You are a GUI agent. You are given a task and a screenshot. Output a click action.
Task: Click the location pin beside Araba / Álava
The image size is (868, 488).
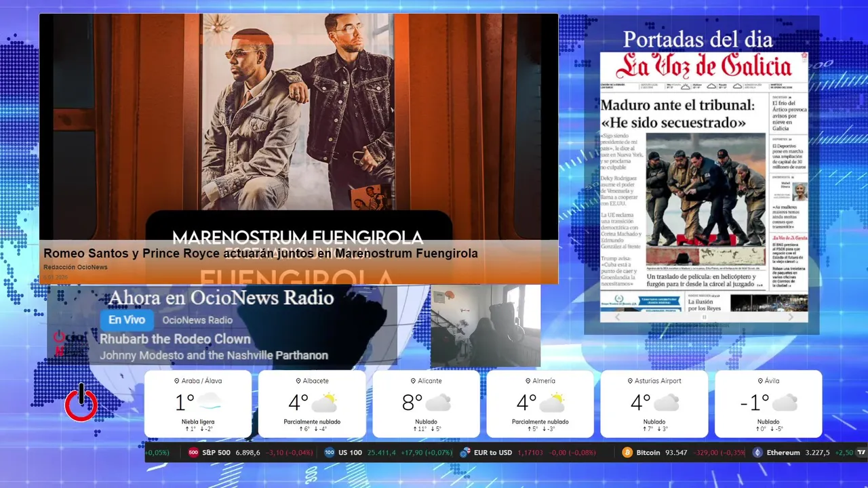(177, 381)
